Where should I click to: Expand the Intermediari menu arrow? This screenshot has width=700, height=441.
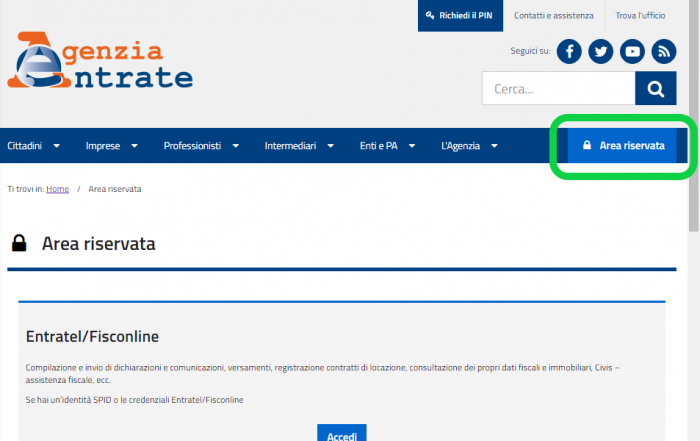[331, 146]
